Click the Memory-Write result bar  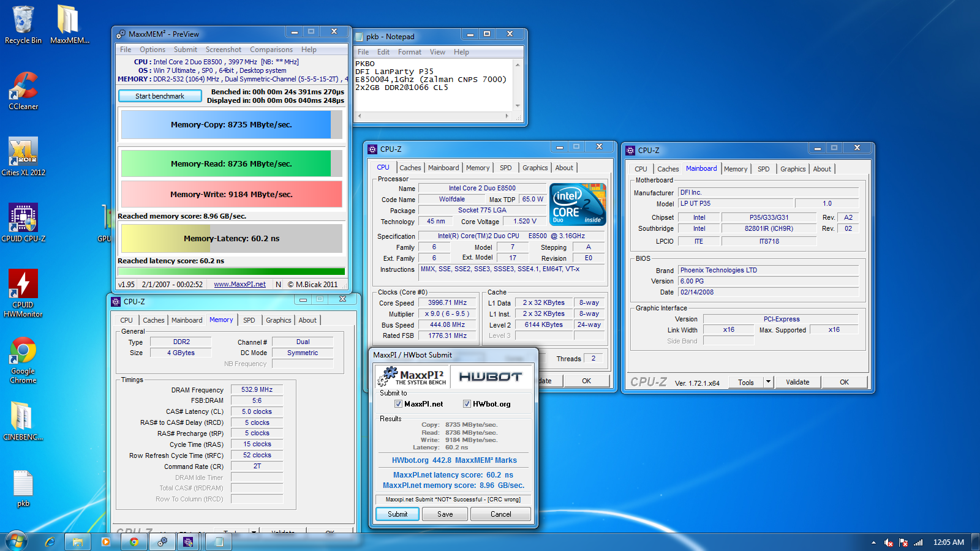click(232, 194)
